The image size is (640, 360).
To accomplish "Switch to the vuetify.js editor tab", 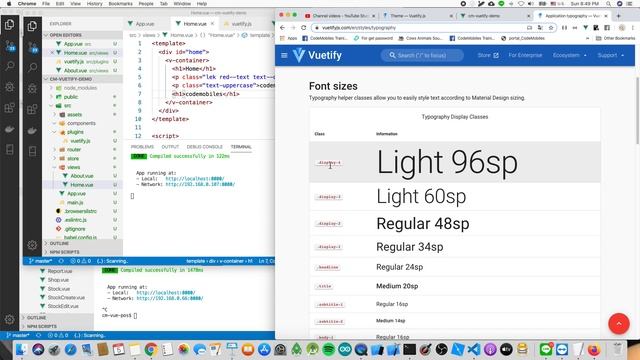I will pyautogui.click(x=241, y=24).
